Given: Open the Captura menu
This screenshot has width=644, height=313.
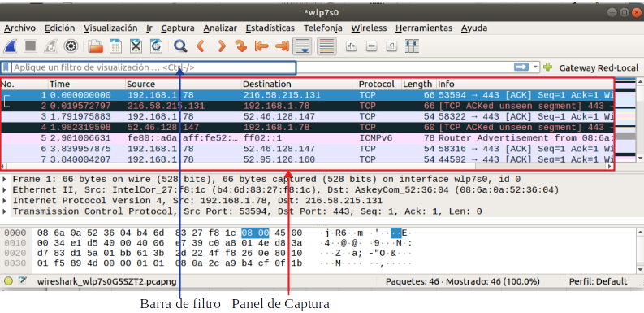Looking at the screenshot, I should pyautogui.click(x=178, y=28).
